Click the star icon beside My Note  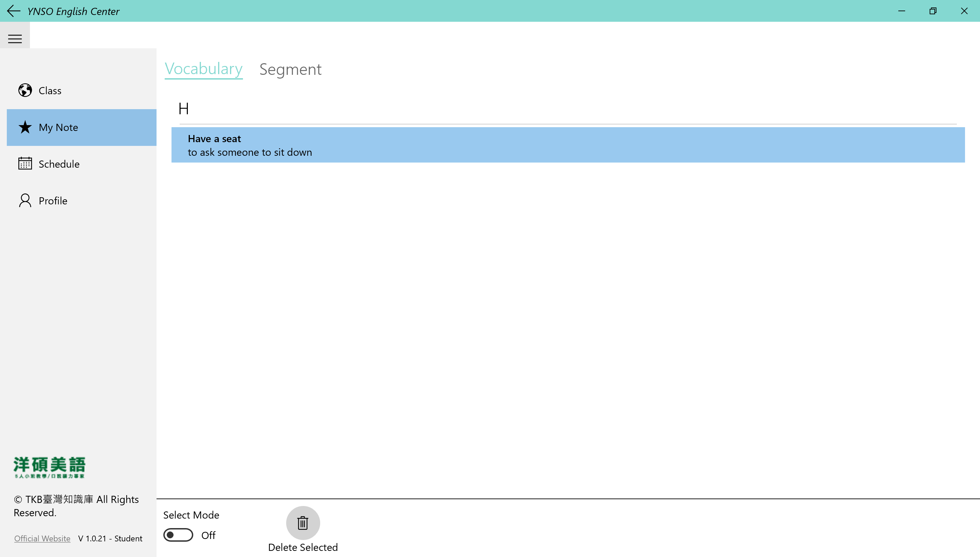coord(25,128)
